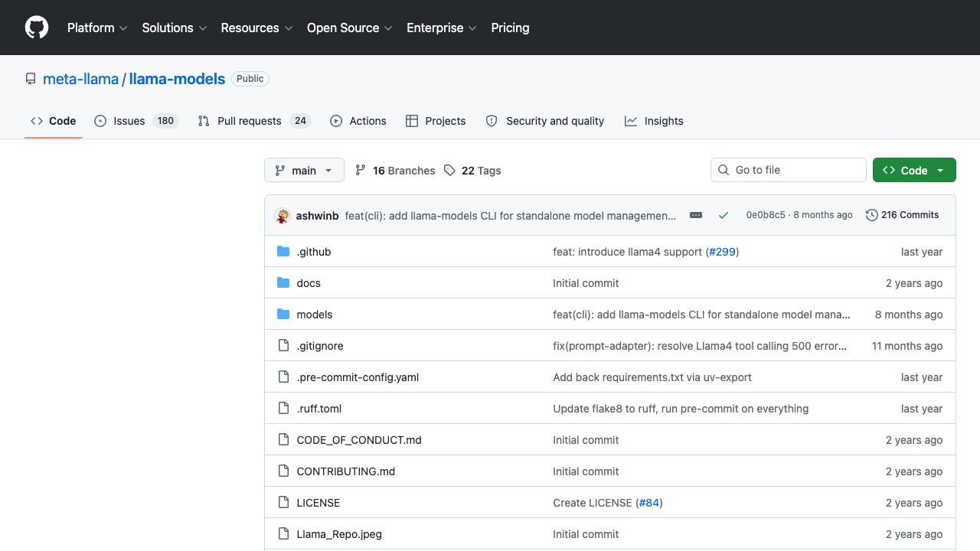Viewport: 980px width, 551px height.
Task: Click the models folder icon
Action: (283, 315)
